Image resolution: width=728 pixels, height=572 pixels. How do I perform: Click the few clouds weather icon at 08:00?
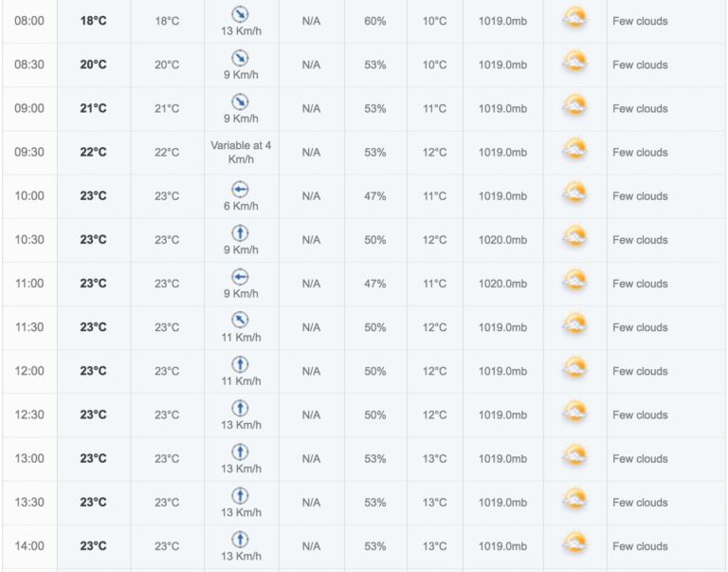[574, 19]
